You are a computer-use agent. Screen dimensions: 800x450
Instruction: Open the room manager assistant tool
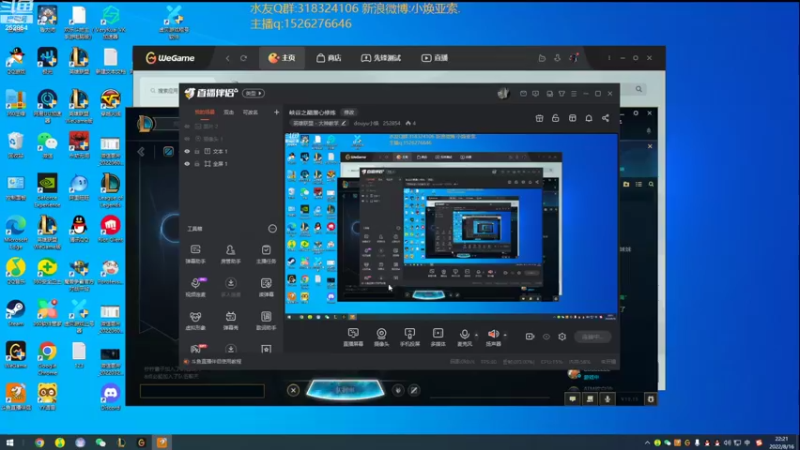[231, 254]
